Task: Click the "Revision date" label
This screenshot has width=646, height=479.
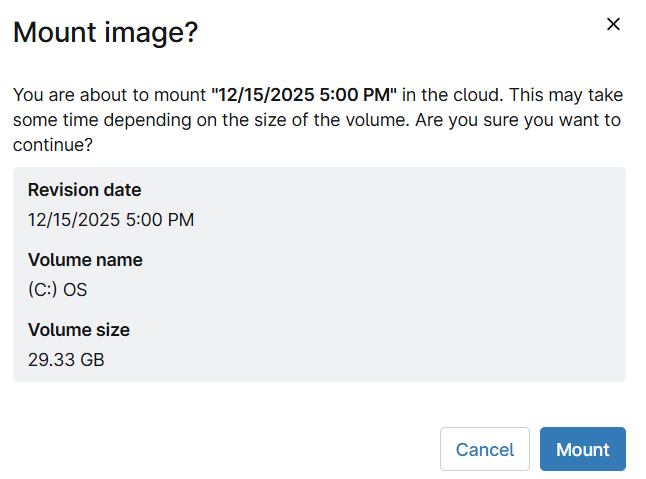Action: coord(84,190)
